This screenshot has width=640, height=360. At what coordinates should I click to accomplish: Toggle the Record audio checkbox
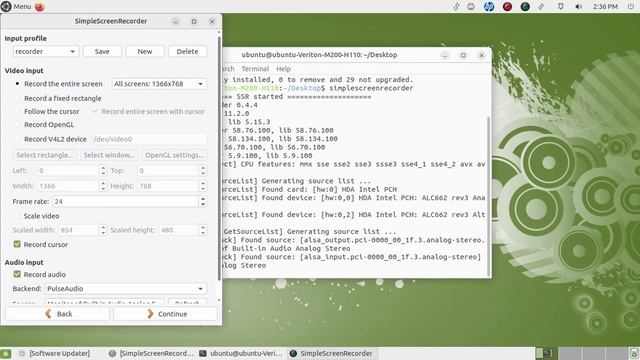17,274
